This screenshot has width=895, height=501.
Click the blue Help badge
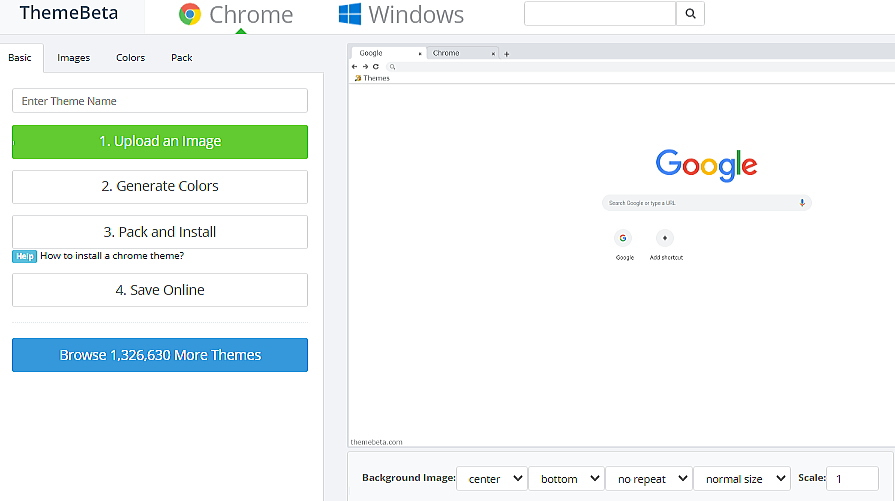click(x=25, y=256)
